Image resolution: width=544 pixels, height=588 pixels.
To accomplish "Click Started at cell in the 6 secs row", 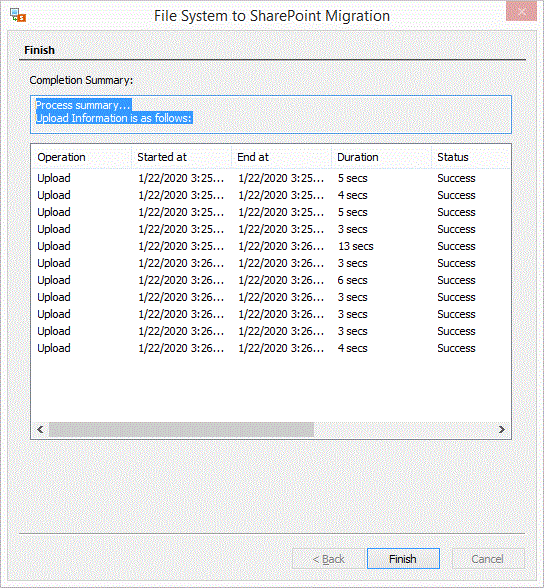I will coord(181,280).
